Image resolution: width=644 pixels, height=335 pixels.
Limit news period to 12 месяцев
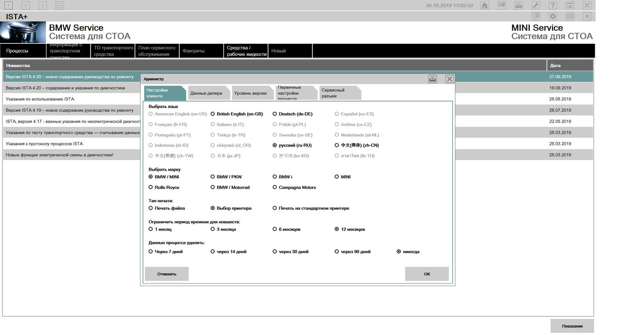(x=350, y=229)
